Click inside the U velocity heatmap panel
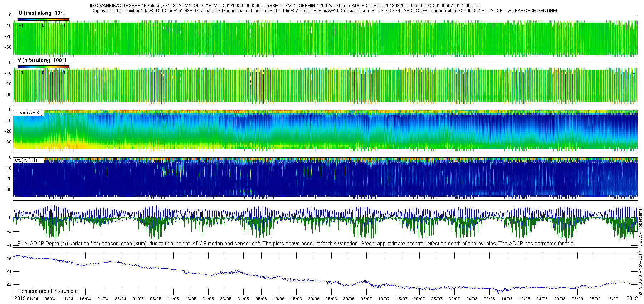Screen dimensions: 644x304 [322, 39]
